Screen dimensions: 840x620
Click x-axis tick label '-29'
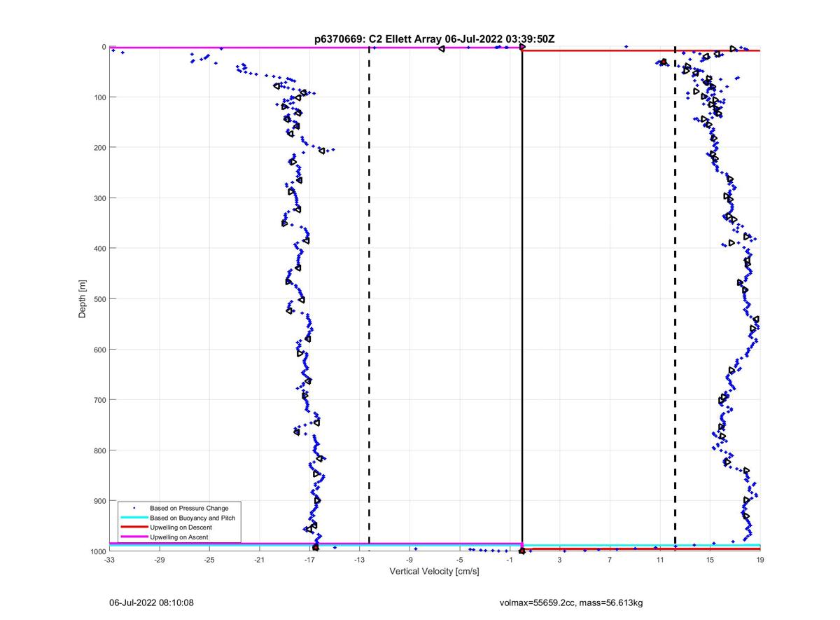[160, 560]
